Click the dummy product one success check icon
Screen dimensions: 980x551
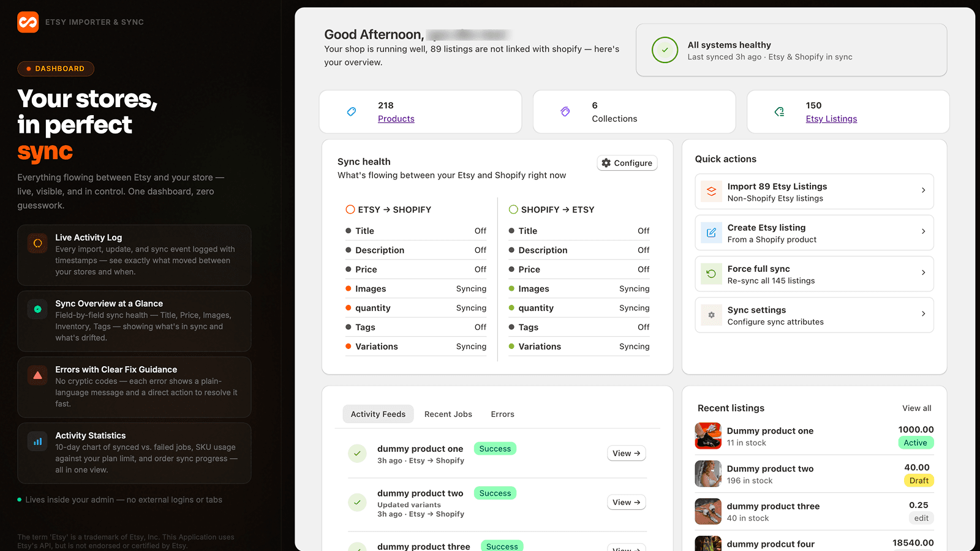pos(358,454)
